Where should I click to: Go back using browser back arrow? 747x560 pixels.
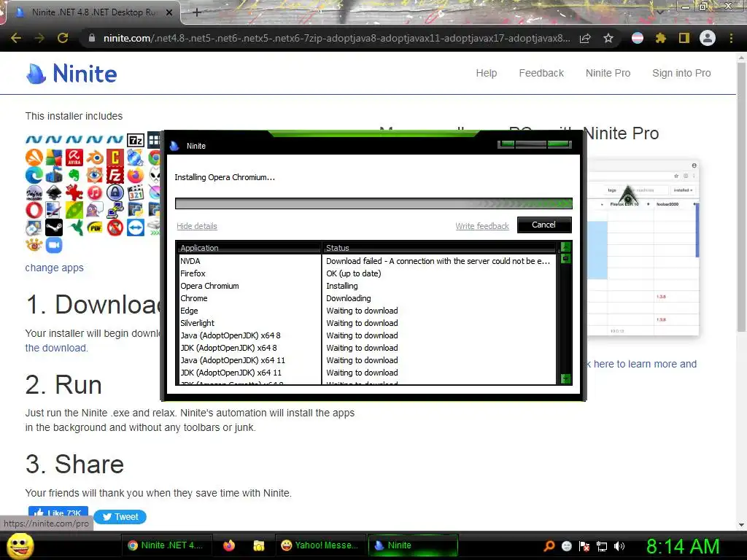tap(16, 38)
